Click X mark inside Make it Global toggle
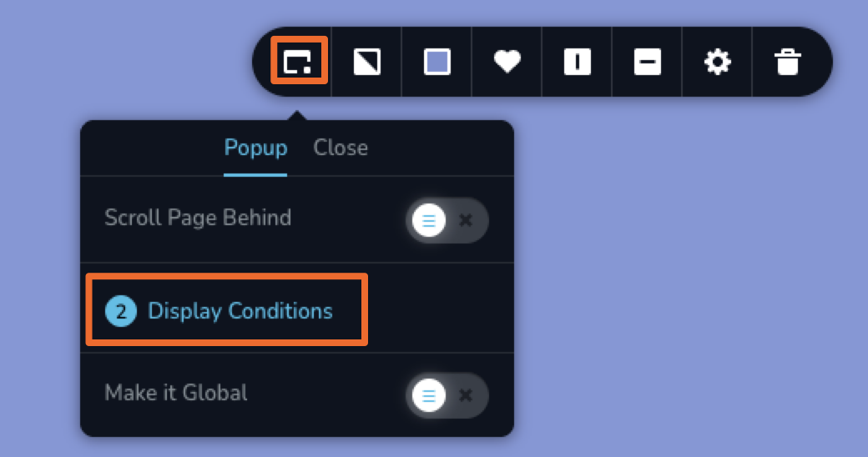 coord(466,395)
